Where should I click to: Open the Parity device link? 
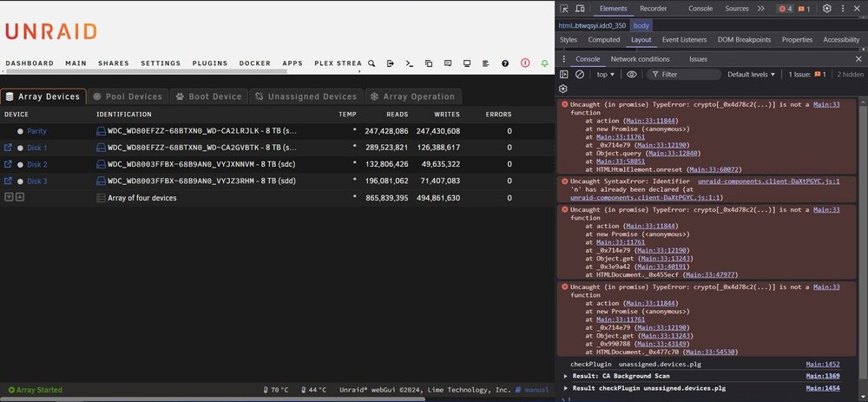pyautogui.click(x=36, y=131)
